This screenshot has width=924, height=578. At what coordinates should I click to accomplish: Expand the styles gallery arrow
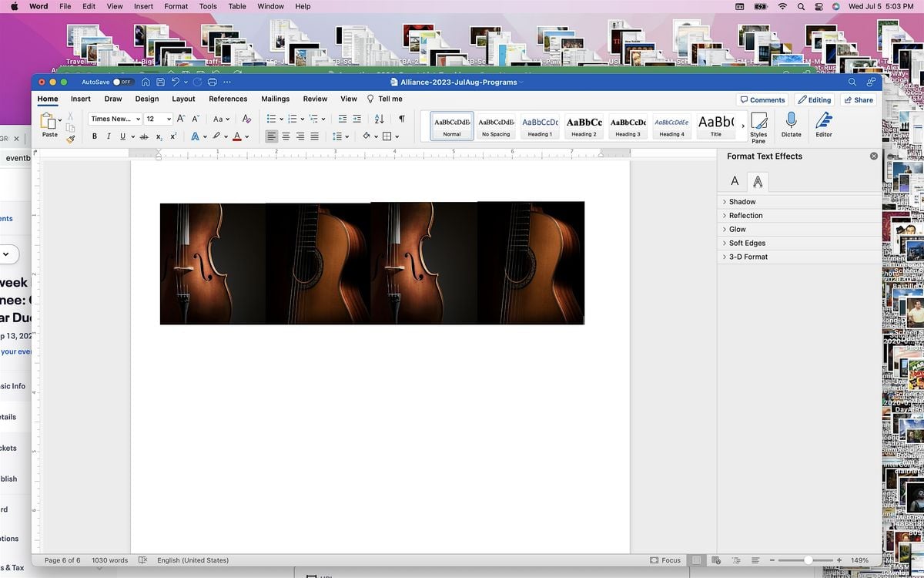pyautogui.click(x=743, y=126)
